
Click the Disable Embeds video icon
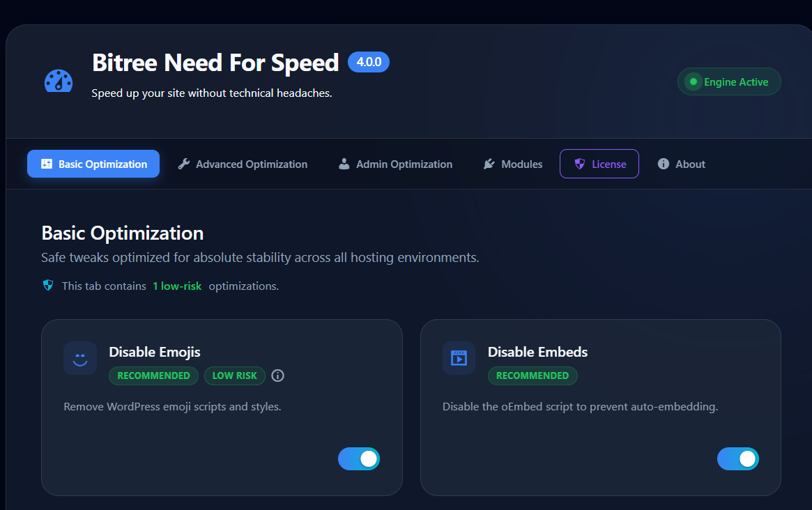459,358
